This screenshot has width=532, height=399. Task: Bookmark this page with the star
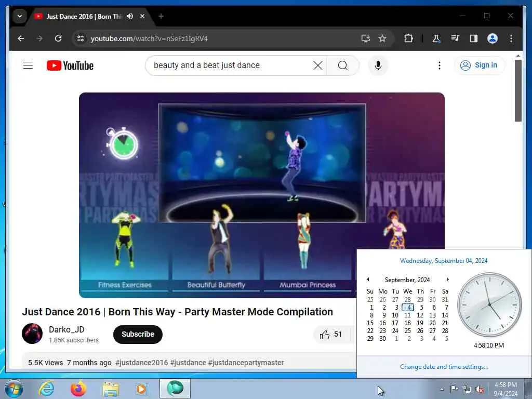[x=382, y=38]
